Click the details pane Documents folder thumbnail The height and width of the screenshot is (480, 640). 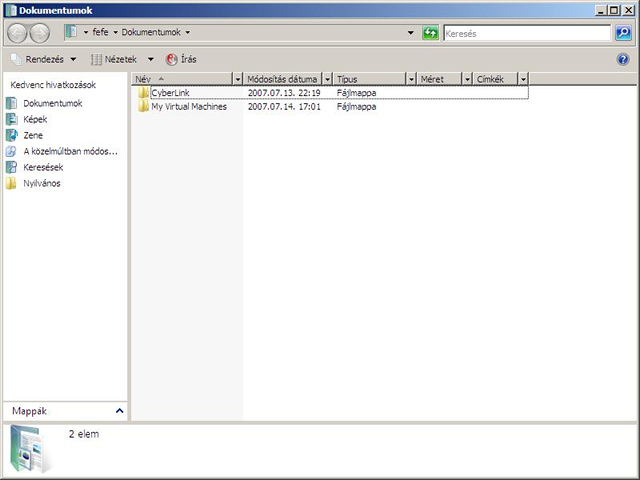[x=29, y=448]
